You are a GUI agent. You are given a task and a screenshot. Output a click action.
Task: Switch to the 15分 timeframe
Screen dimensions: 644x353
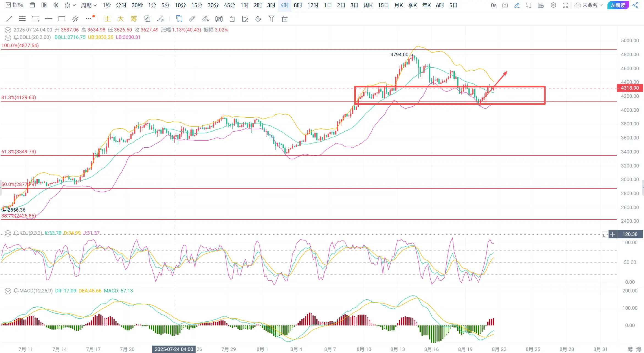[x=197, y=5]
